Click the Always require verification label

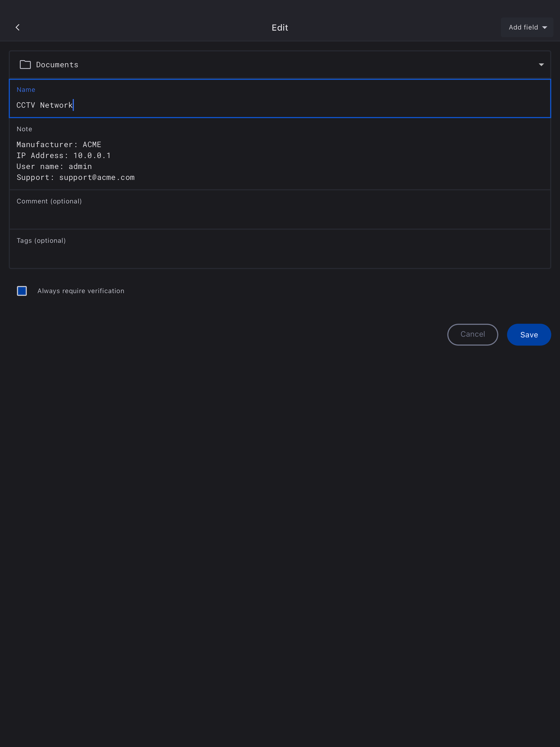(x=81, y=291)
